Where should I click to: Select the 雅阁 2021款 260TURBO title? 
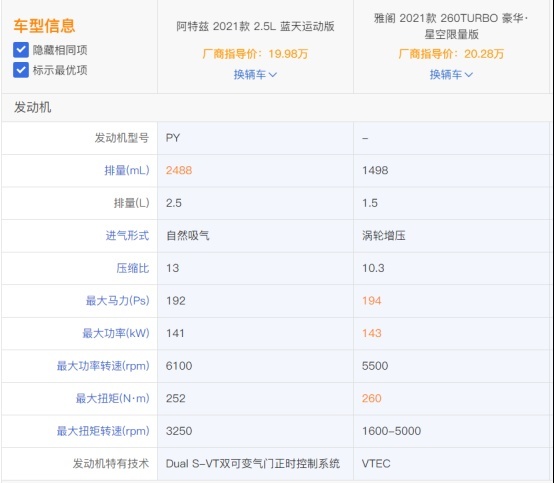click(451, 26)
